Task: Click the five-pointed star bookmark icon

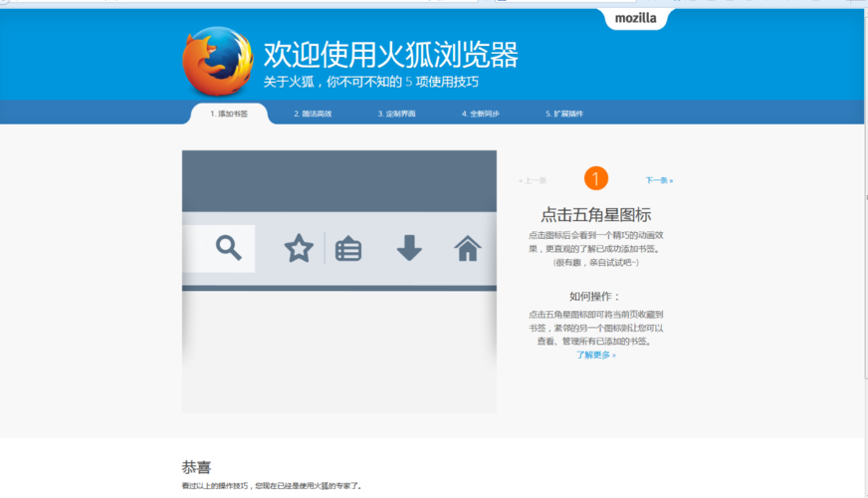Action: (299, 248)
